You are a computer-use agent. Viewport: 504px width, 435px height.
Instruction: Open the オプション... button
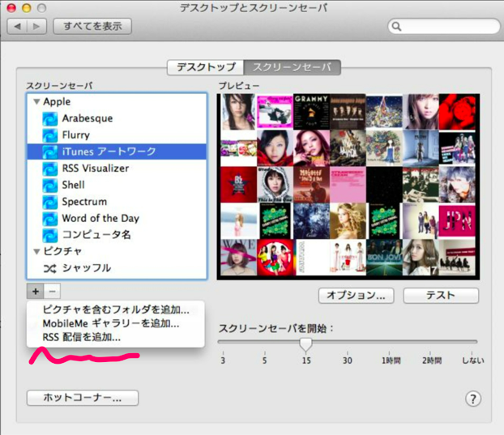(x=357, y=295)
